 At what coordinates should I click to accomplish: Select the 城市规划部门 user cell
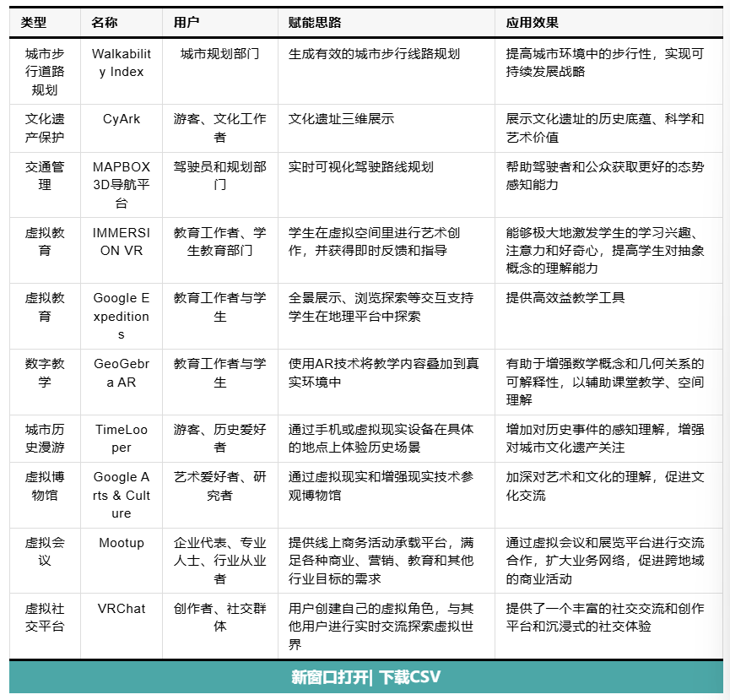tap(219, 54)
